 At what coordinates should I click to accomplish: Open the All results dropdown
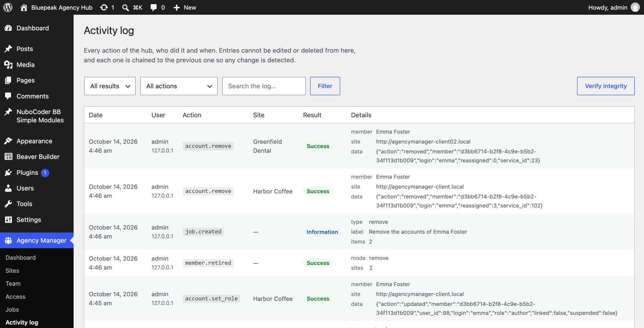coord(110,86)
